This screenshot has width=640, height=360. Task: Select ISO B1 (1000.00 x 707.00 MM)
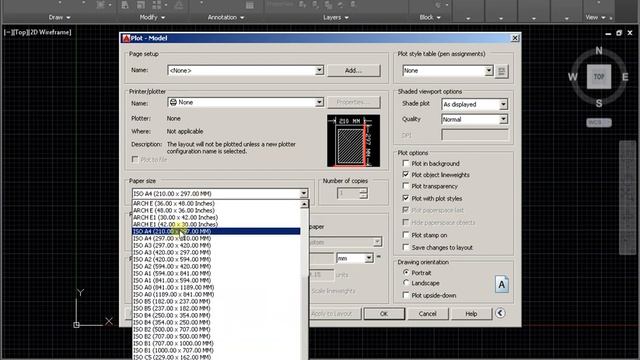(x=216, y=350)
